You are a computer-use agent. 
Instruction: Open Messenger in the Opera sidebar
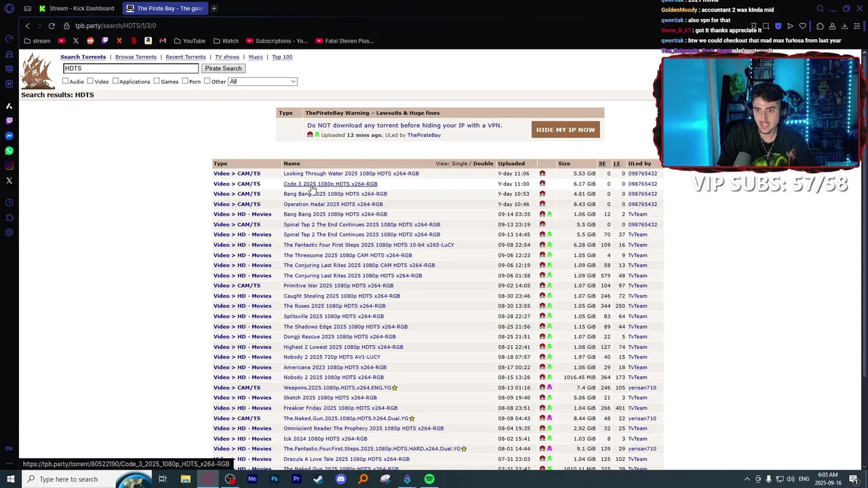[x=9, y=136]
